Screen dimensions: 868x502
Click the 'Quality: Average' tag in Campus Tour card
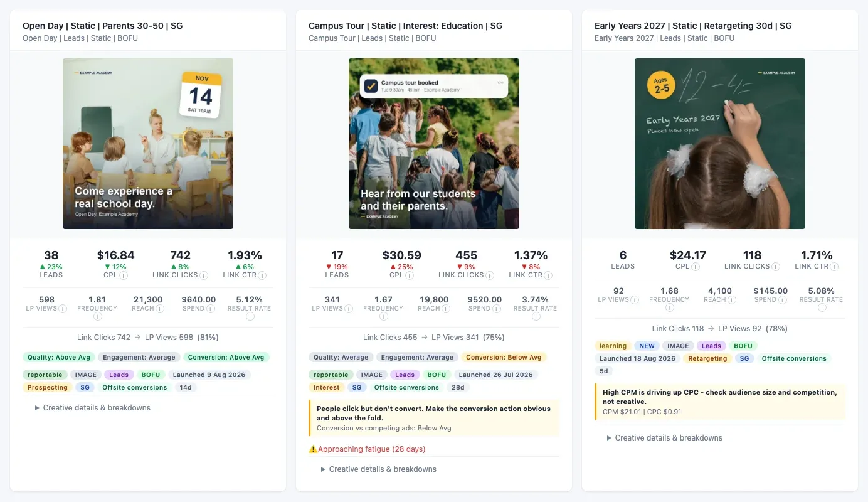(341, 357)
